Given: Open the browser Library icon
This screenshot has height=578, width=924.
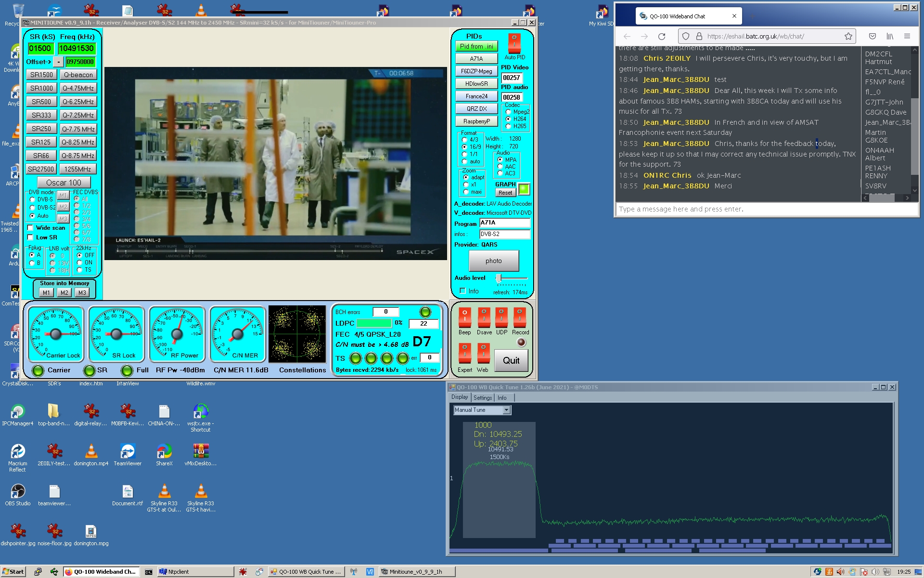Looking at the screenshot, I should coord(890,36).
